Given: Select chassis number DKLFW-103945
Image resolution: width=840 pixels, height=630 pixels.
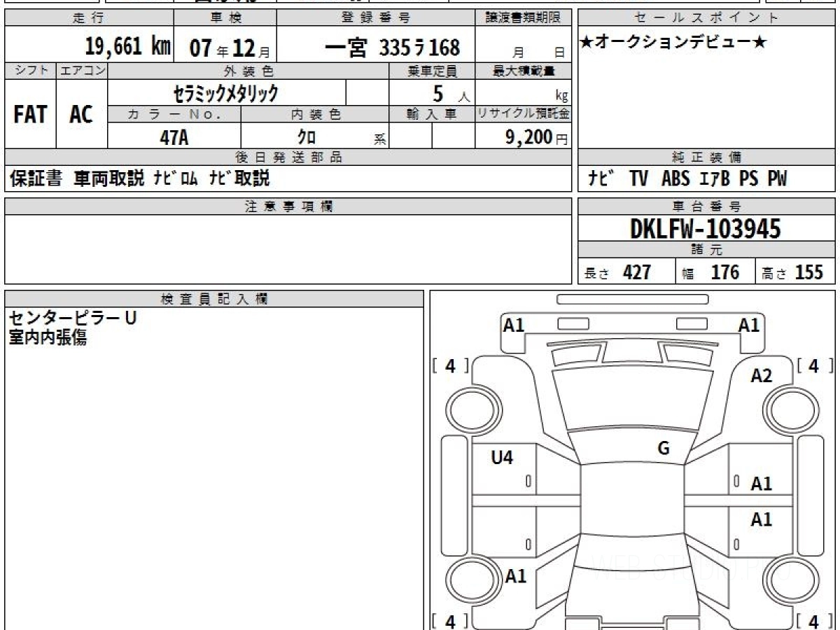Looking at the screenshot, I should 706,228.
